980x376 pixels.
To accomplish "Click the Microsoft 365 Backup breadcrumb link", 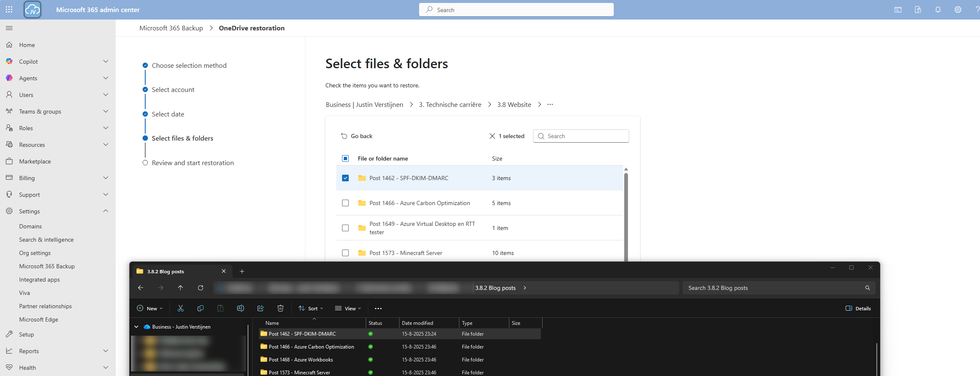I will click(x=171, y=28).
